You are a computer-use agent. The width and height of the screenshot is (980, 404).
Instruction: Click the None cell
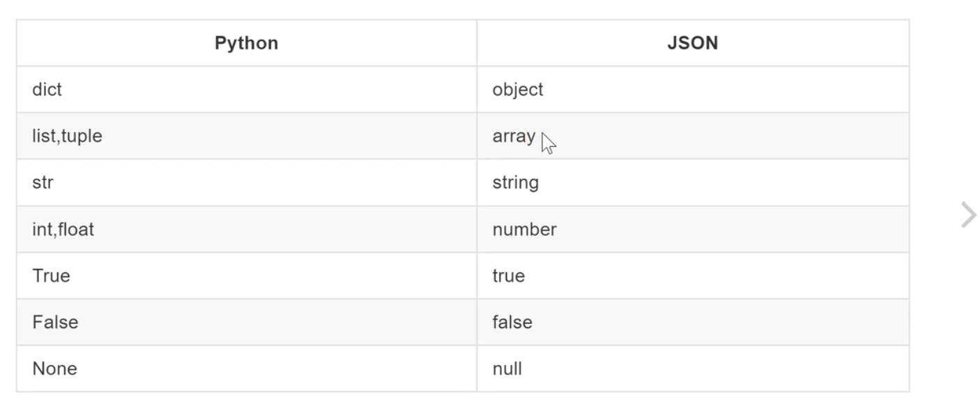pyautogui.click(x=54, y=368)
